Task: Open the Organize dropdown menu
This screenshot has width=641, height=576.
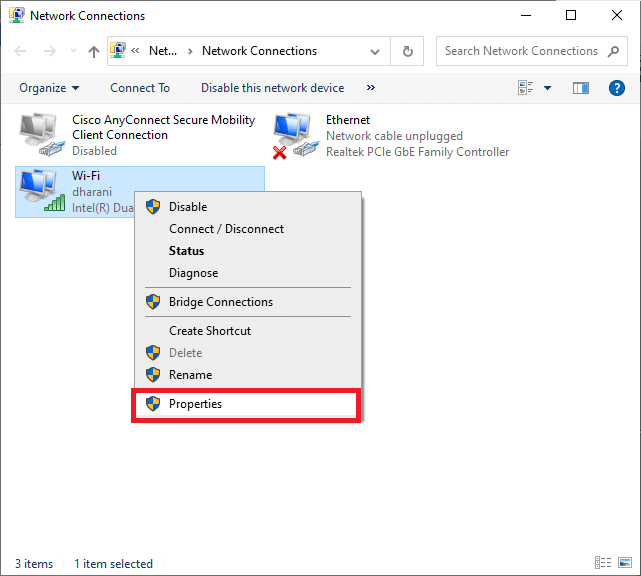Action: (49, 88)
